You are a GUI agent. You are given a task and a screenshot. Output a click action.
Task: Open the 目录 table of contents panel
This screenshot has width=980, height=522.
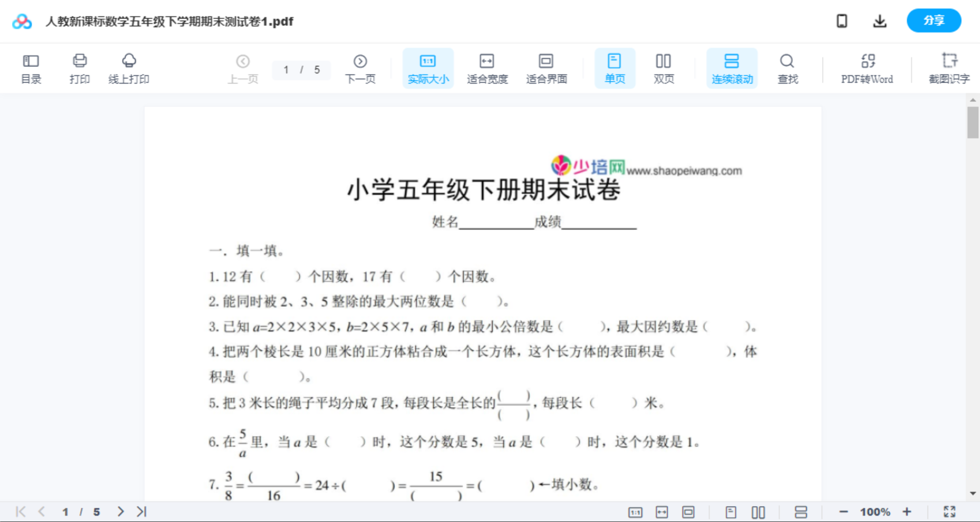click(x=31, y=68)
